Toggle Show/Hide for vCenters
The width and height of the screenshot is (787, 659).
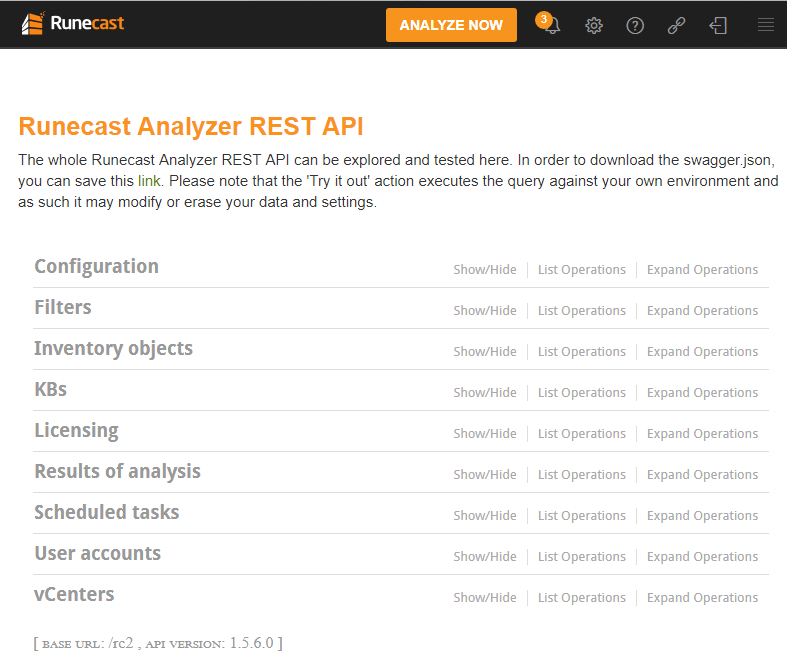pyautogui.click(x=485, y=598)
